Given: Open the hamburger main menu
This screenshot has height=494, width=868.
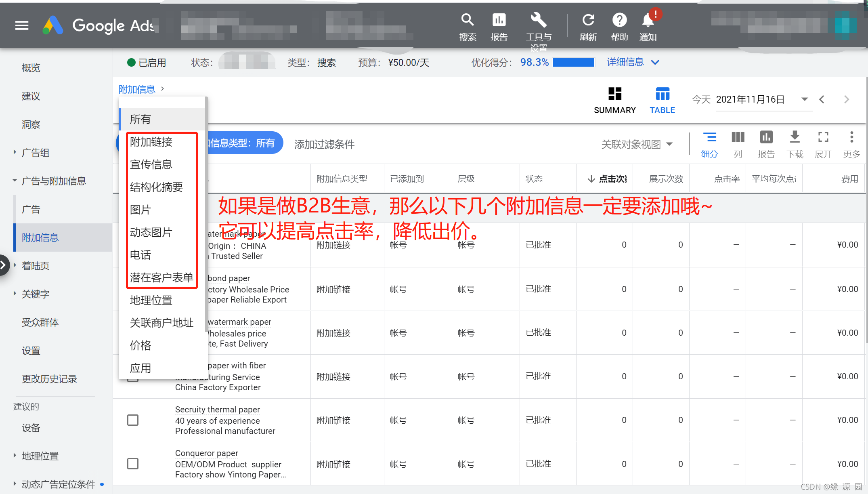Looking at the screenshot, I should [x=22, y=26].
